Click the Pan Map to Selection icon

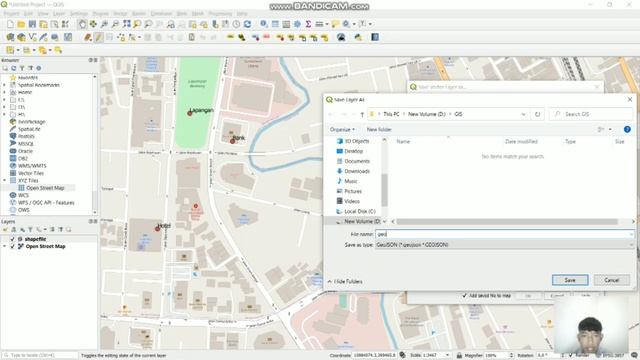pos(93,24)
